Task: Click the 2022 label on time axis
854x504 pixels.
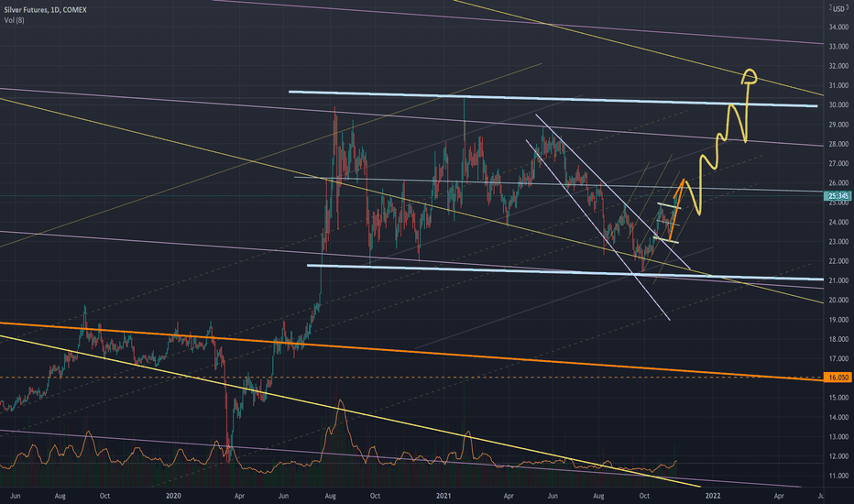Action: [712, 496]
